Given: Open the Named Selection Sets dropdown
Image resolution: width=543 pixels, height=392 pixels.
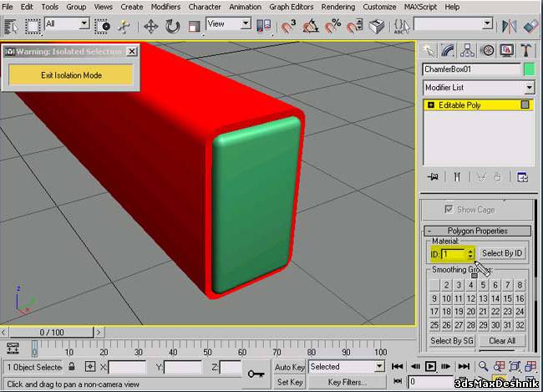Looking at the screenshot, I should [487, 24].
